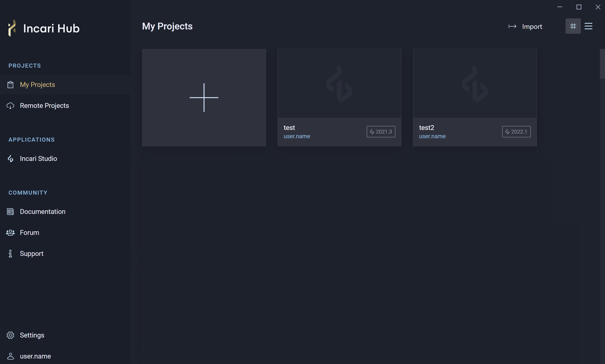The image size is (605, 364).
Task: Click the user profile icon
Action: click(10, 356)
